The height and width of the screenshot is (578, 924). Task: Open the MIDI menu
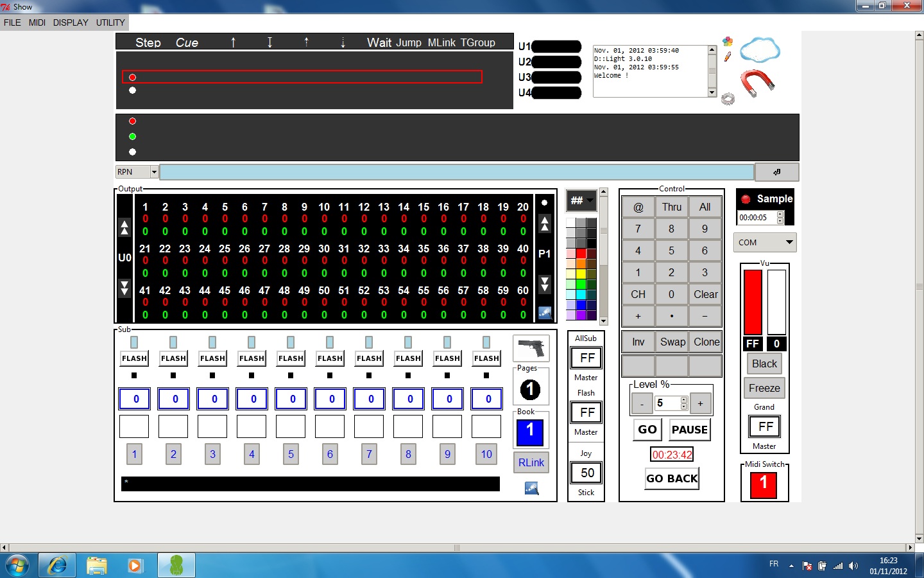(37, 22)
